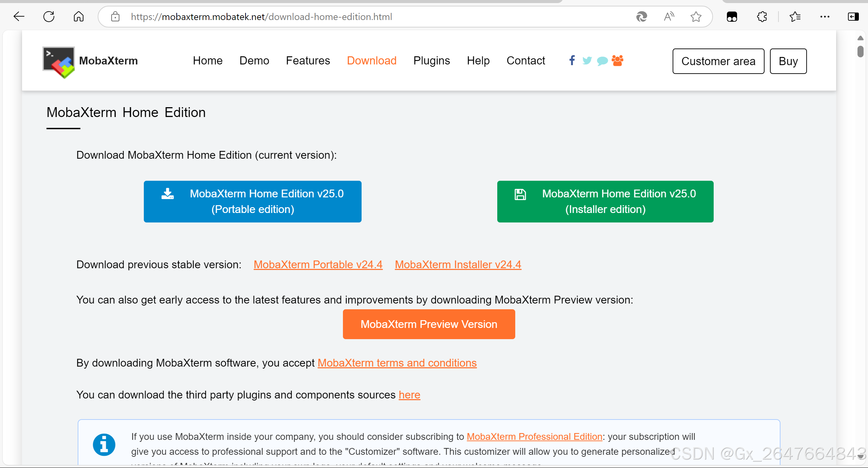
Task: Open the chat bubble social icon
Action: click(x=602, y=61)
